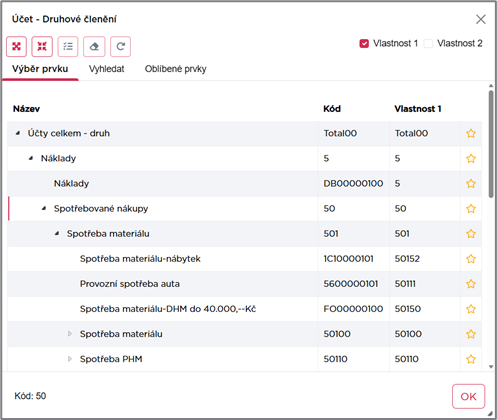This screenshot has width=497, height=420.
Task: Star the Spotřeba materiálu-DHM row
Action: pos(471,309)
